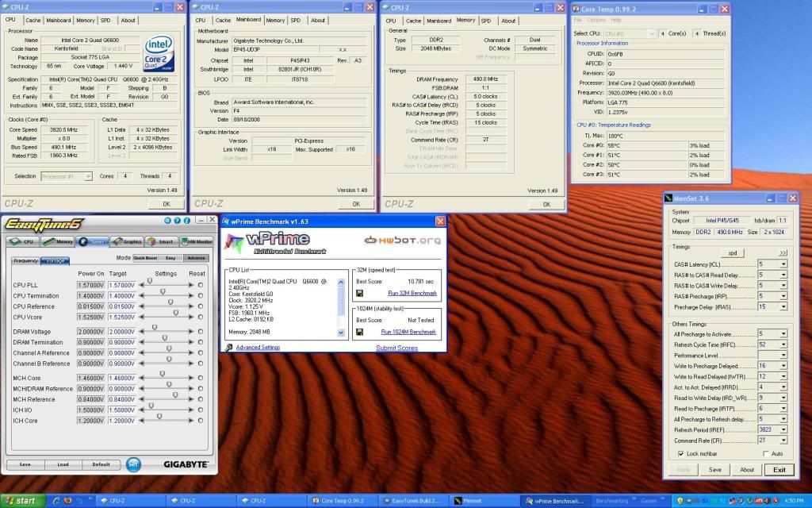Select the CPU Termination reset radio button
812x508 pixels.
tap(201, 295)
